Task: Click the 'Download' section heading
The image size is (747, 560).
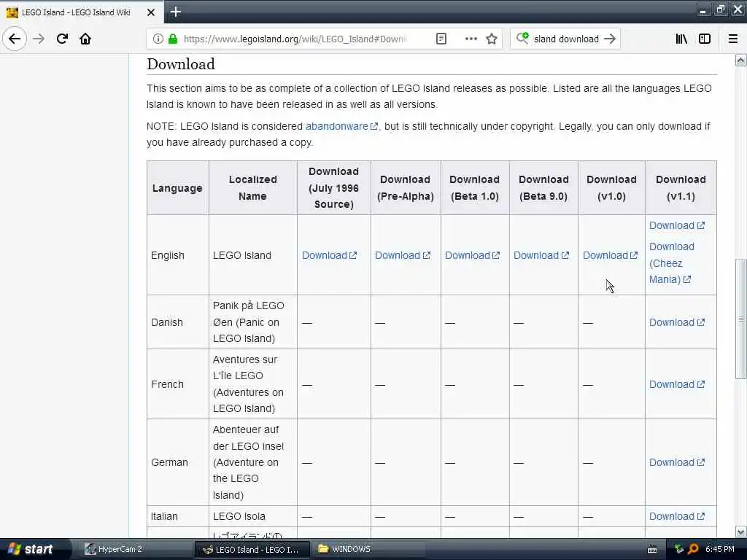Action: point(181,64)
